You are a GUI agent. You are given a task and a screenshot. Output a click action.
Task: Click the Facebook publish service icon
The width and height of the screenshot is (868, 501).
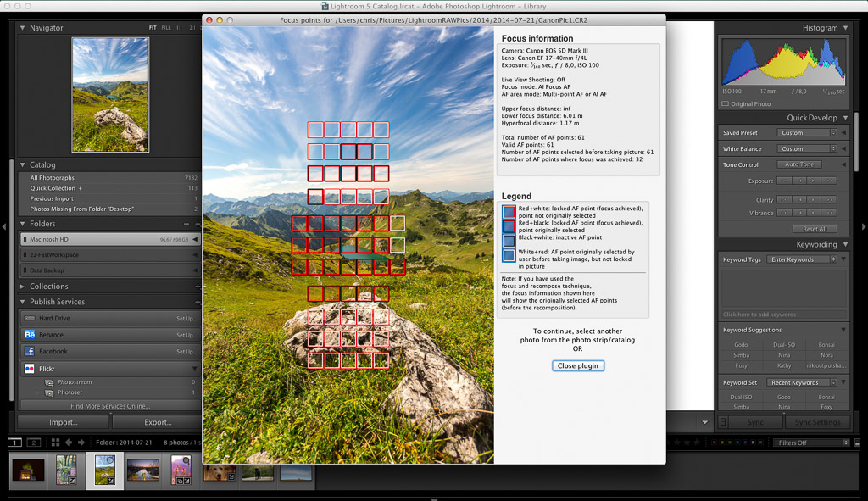pos(30,351)
